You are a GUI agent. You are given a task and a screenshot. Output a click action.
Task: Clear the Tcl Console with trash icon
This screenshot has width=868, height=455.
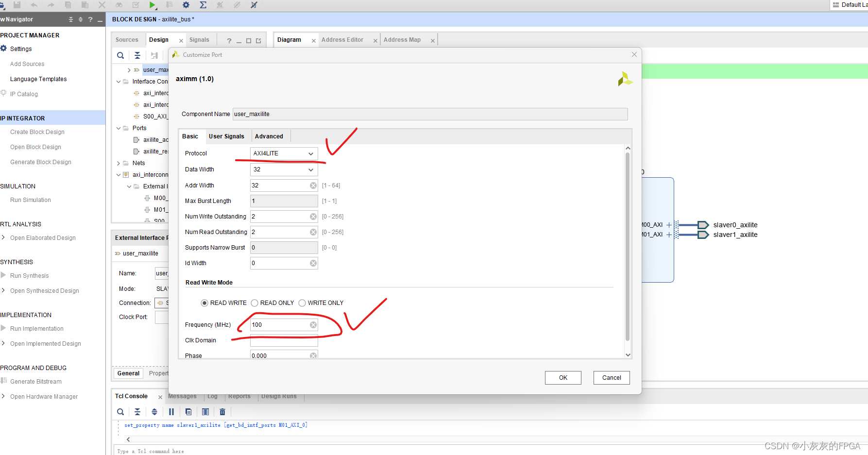pos(222,412)
